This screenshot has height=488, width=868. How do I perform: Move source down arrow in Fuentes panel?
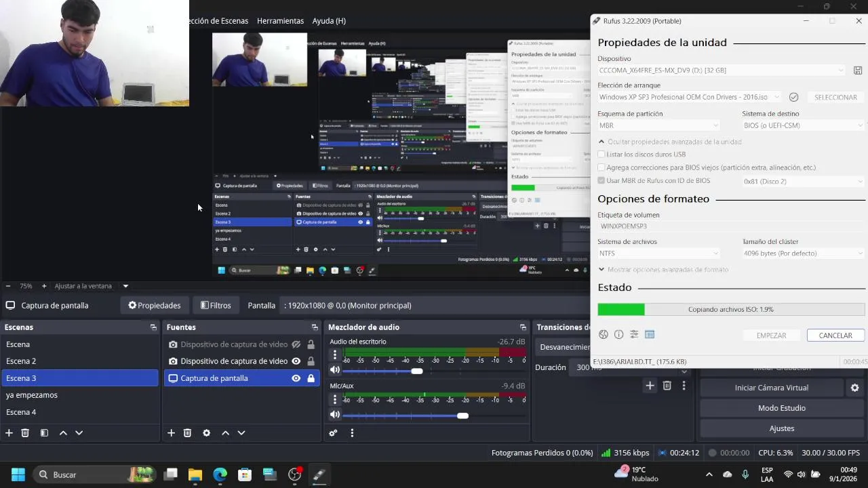point(241,432)
